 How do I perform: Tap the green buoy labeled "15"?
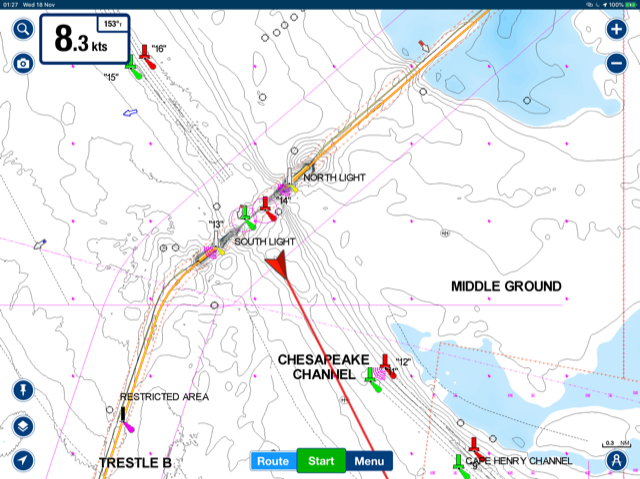130,66
